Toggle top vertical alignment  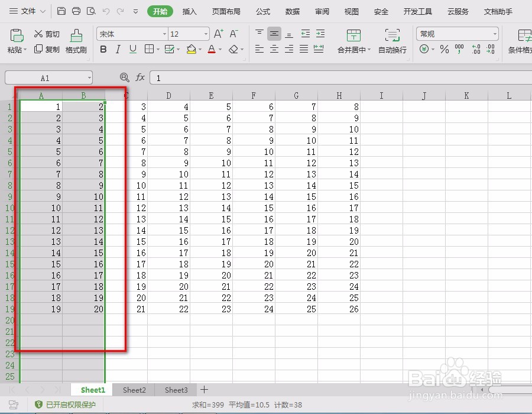[259, 34]
